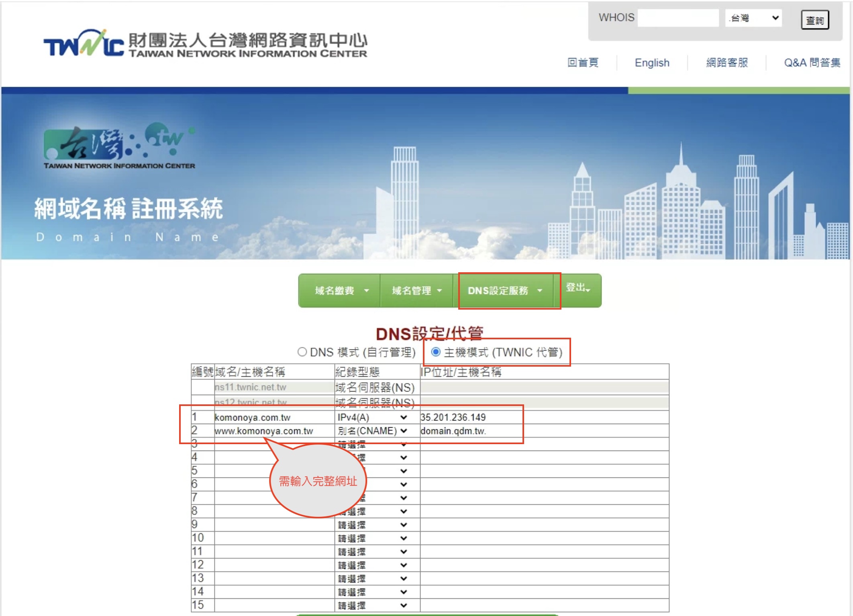This screenshot has width=853, height=616.
Task: Click the 域名管理 menu arrow icon
Action: point(439,290)
